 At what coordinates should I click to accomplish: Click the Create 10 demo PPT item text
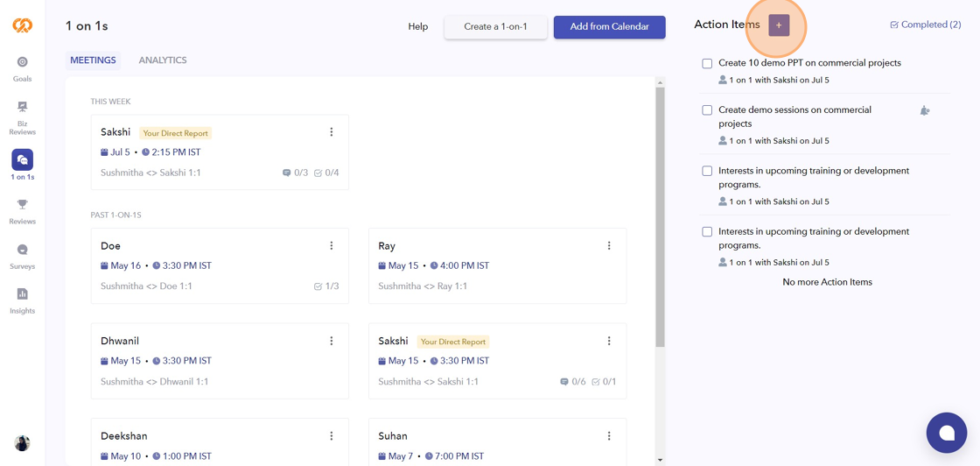pyautogui.click(x=809, y=63)
